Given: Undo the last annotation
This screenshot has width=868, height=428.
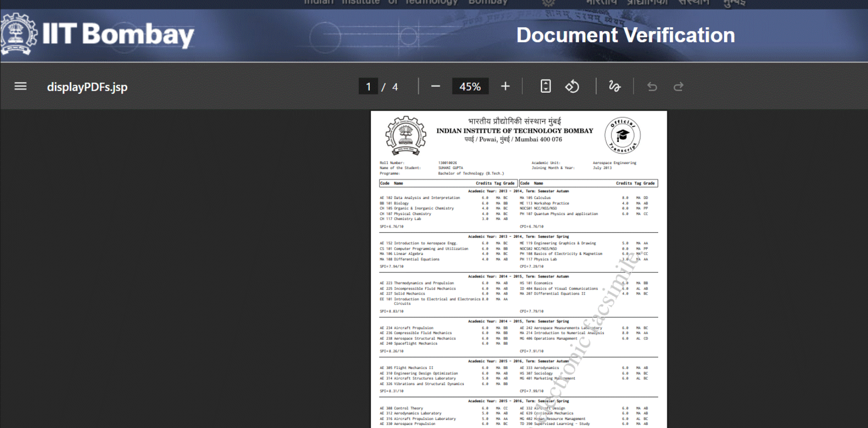Looking at the screenshot, I should coord(652,87).
